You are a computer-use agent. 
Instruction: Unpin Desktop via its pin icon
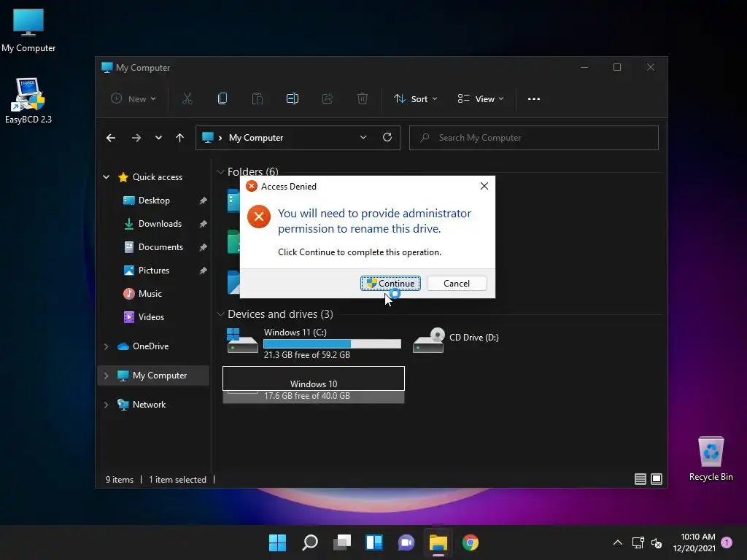[x=204, y=201]
